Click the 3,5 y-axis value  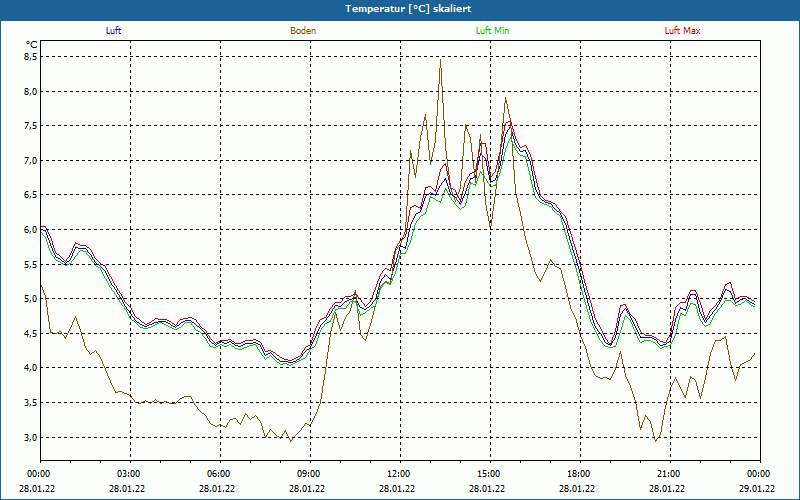point(31,403)
